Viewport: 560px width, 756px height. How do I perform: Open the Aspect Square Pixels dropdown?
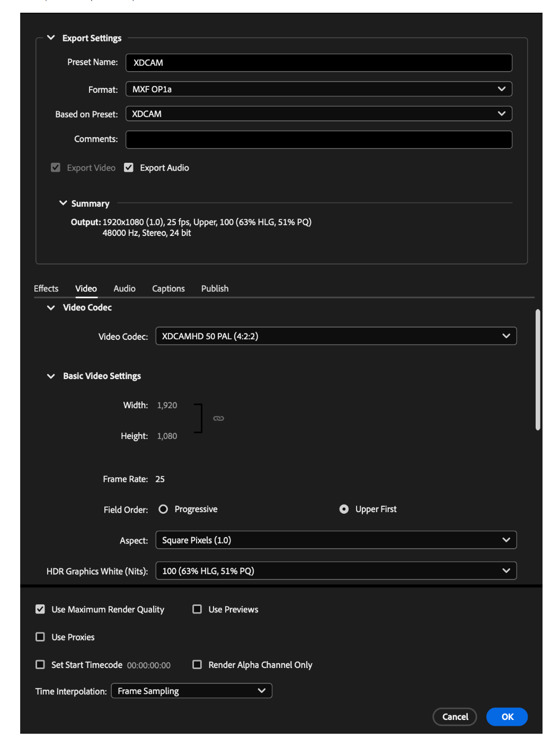pos(336,540)
